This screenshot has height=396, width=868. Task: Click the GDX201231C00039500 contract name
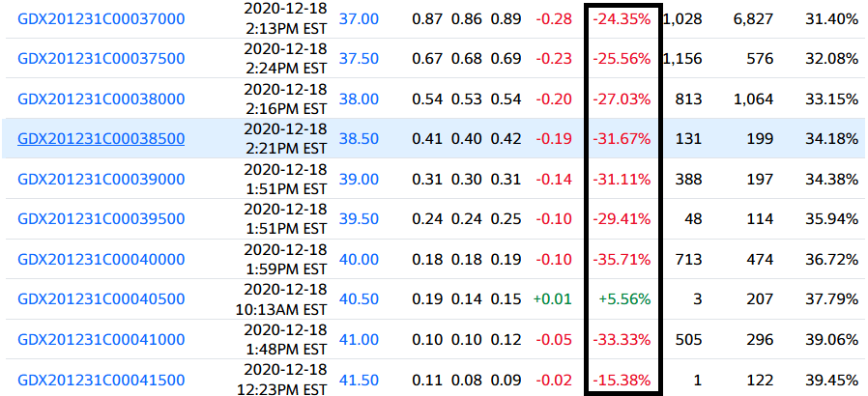[101, 218]
